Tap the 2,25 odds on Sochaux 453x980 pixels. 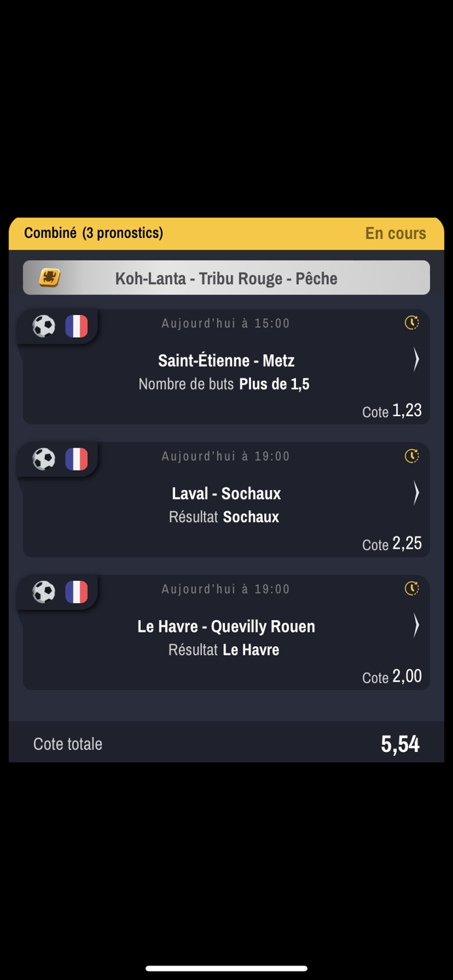coord(407,544)
